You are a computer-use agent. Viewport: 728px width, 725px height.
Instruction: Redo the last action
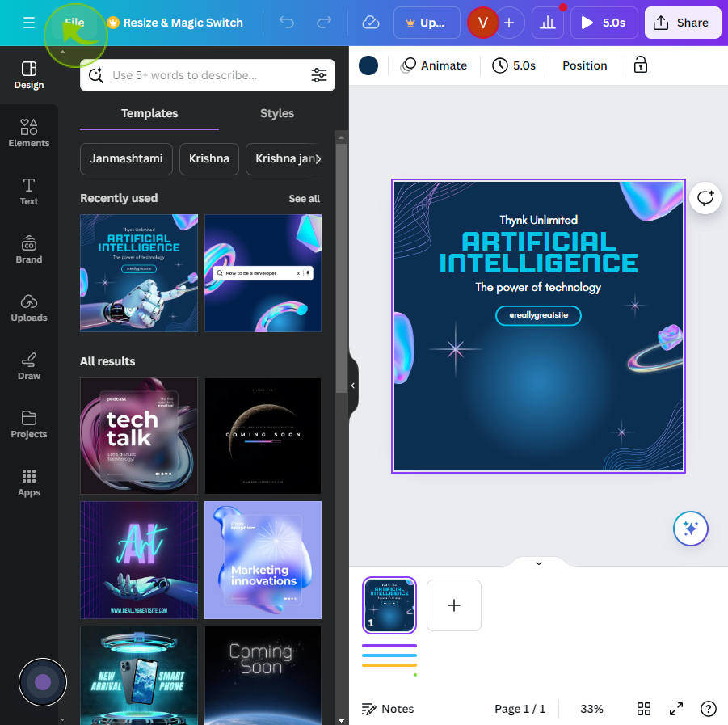[x=324, y=23]
